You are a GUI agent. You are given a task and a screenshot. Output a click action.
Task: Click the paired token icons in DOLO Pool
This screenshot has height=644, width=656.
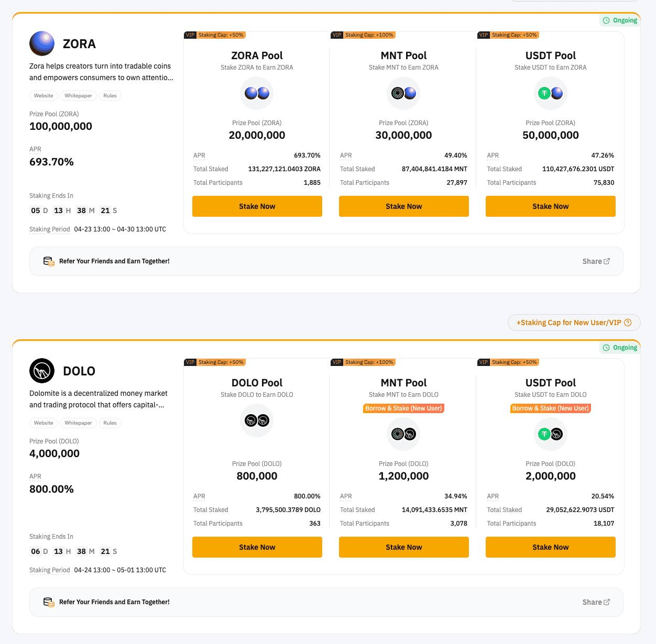coord(257,420)
